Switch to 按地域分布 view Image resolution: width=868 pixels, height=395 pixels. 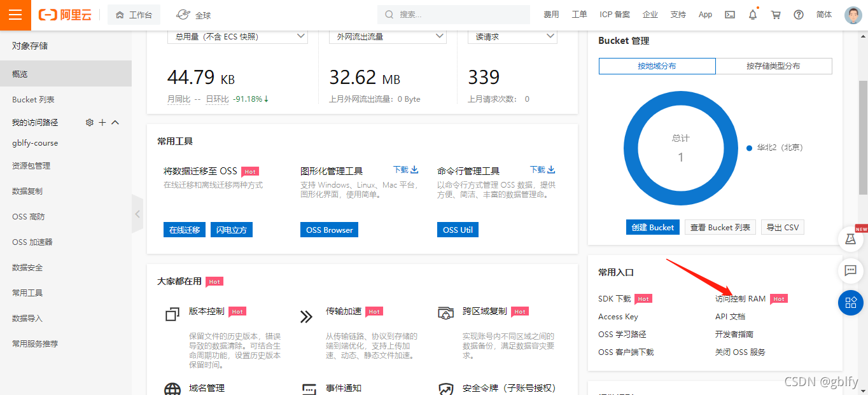(657, 66)
